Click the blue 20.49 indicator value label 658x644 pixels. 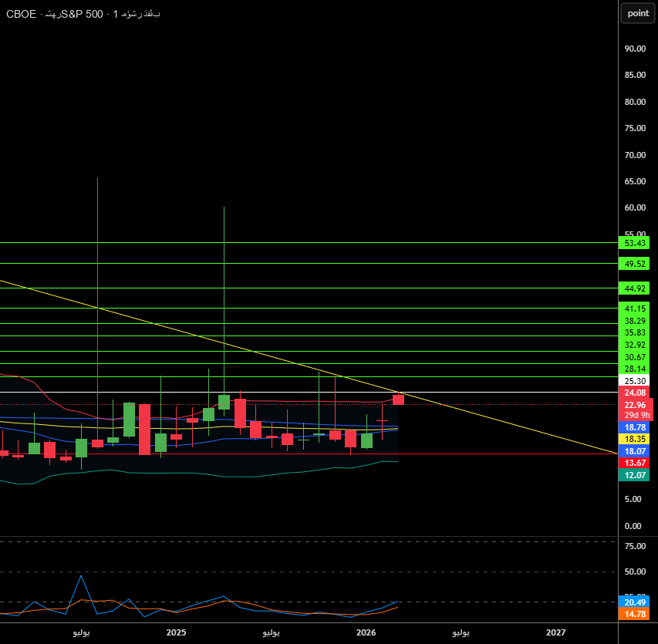[x=635, y=602]
